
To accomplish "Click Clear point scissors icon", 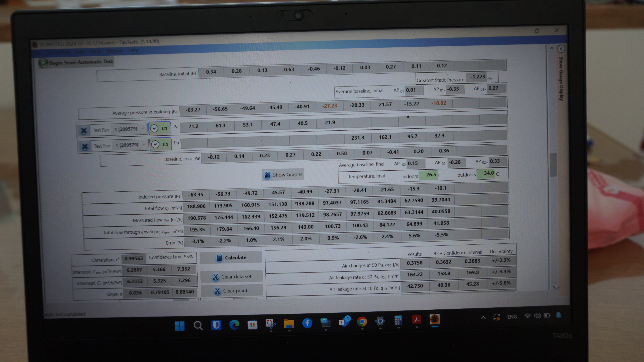I will point(217,291).
